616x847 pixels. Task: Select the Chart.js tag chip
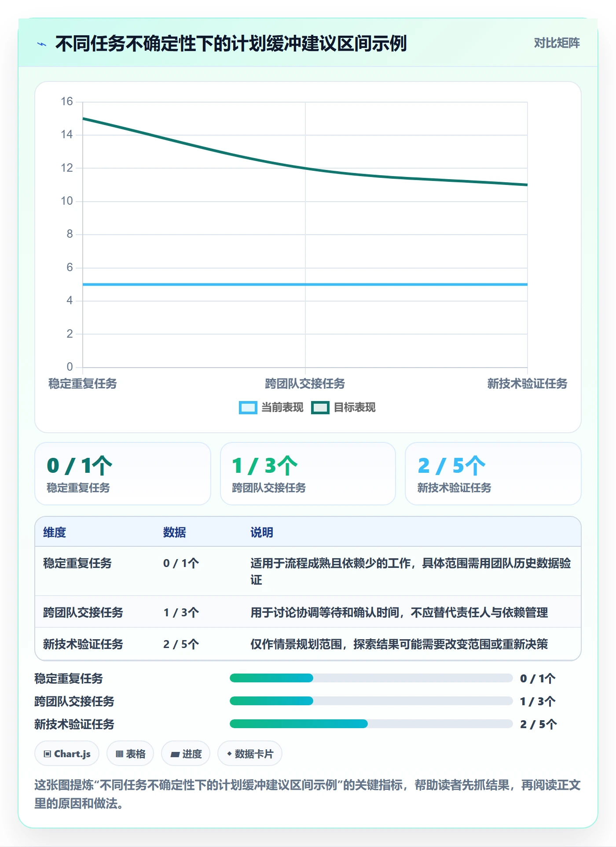[67, 754]
